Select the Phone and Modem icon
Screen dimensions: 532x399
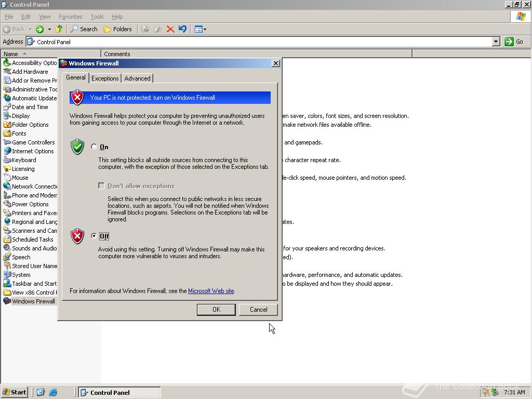[7, 195]
